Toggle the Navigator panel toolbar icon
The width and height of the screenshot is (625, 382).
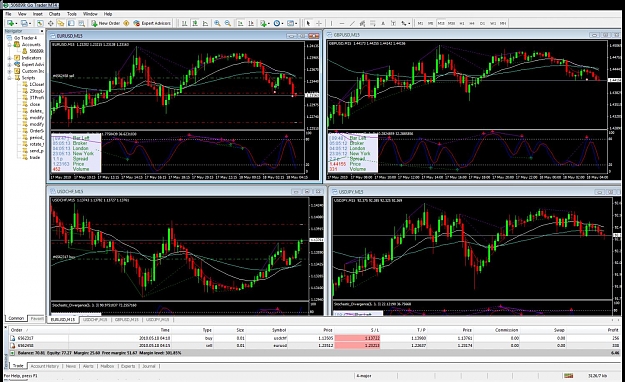point(61,24)
